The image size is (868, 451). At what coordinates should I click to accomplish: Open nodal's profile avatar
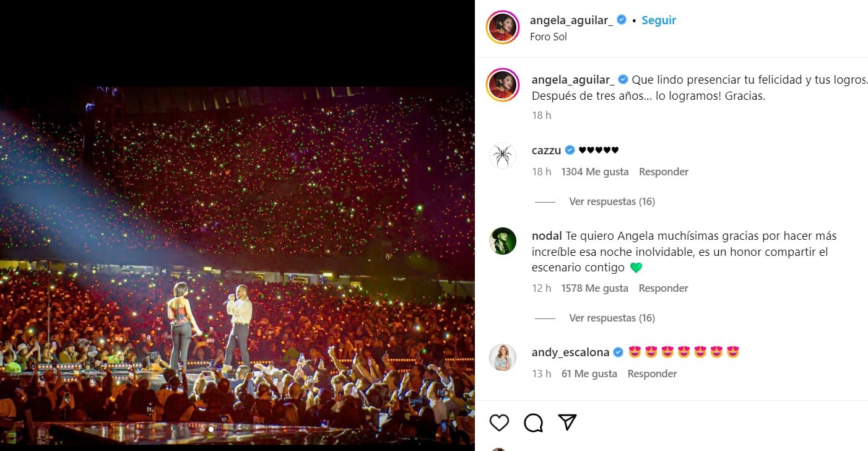[x=502, y=241]
